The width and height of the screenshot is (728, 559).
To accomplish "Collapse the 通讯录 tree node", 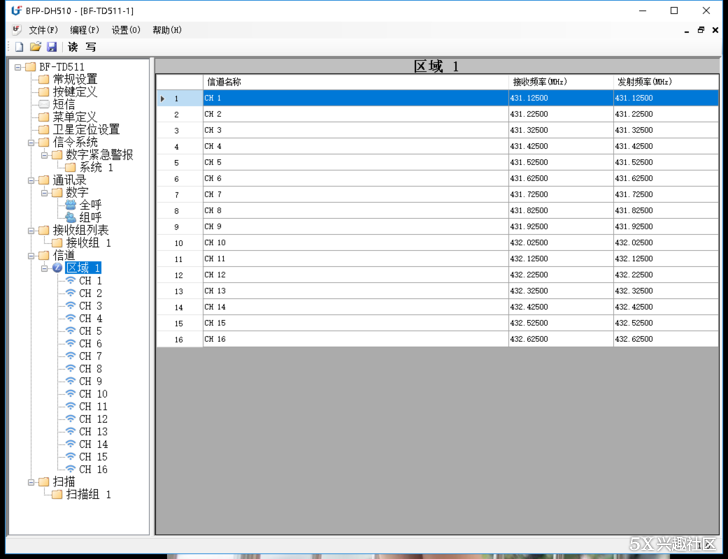I will 31,180.
